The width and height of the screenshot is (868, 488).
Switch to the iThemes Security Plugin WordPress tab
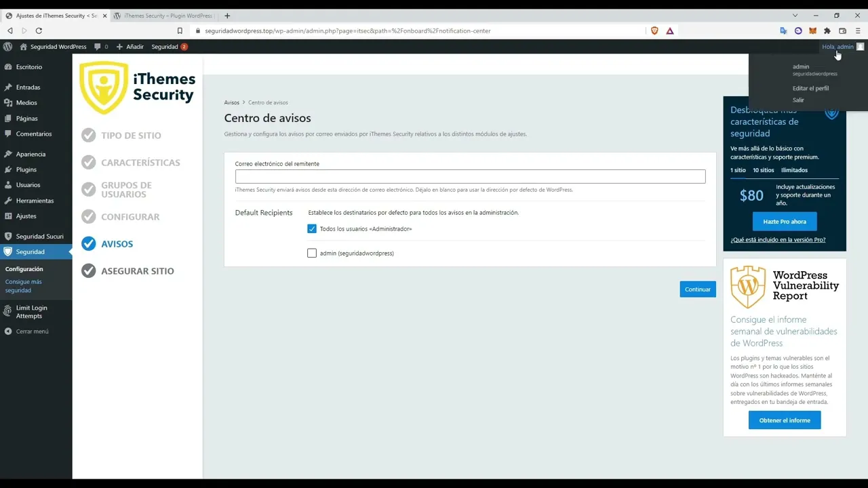click(x=163, y=16)
